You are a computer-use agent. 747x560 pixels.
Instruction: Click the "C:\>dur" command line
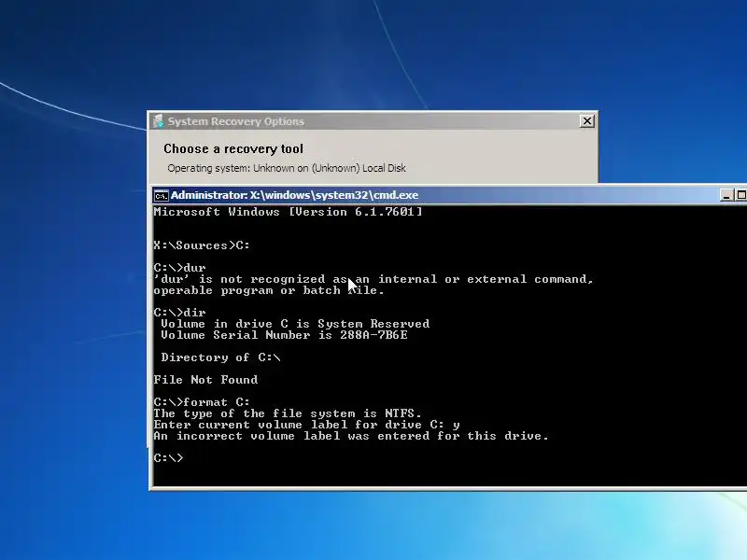click(179, 268)
